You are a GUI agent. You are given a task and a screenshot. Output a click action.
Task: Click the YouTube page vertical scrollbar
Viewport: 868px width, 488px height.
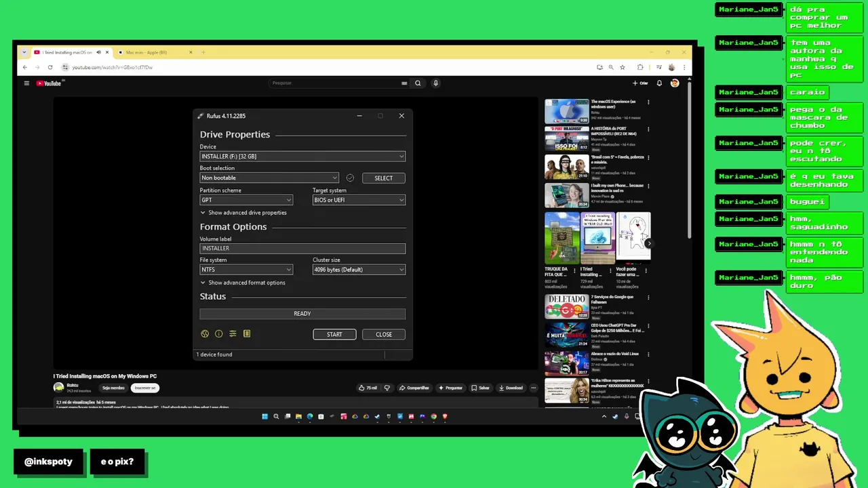click(690, 159)
